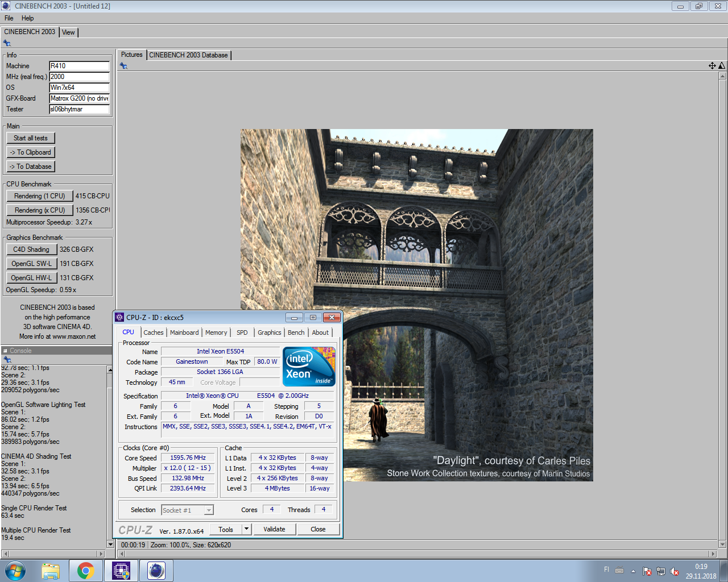The height and width of the screenshot is (582, 728).
Task: Click the on-screen keyboard tray icon
Action: [619, 571]
